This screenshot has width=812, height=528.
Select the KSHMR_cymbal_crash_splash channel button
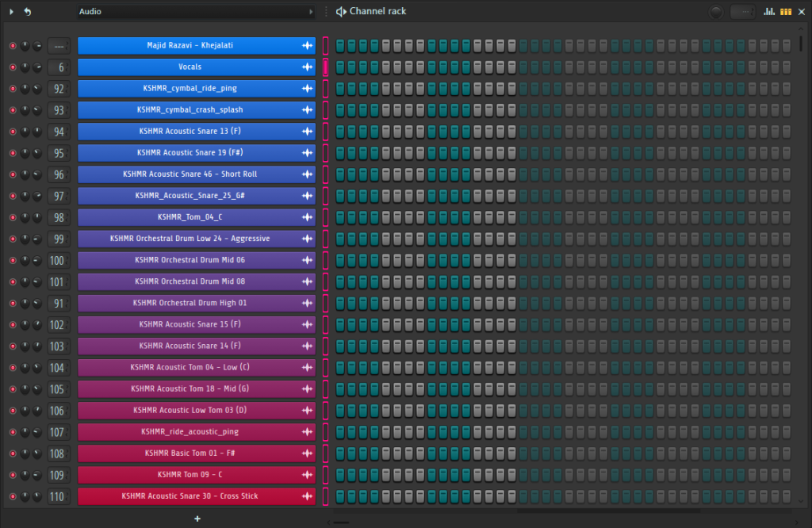190,110
